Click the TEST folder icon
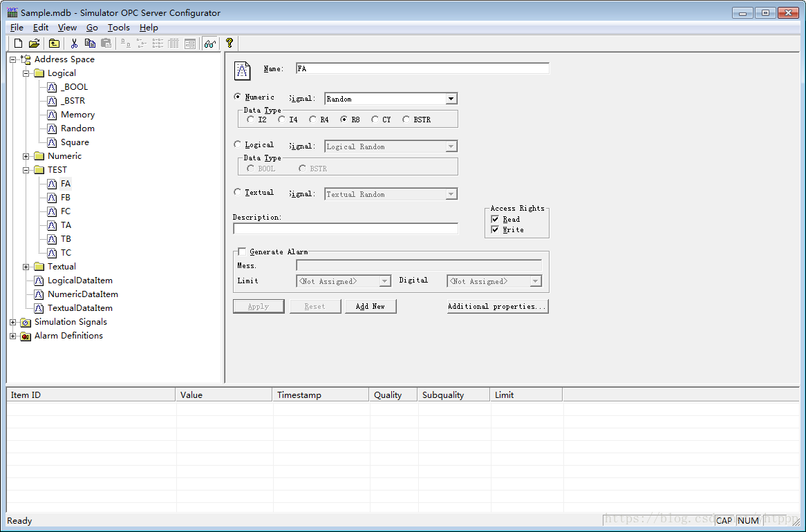Screen dimensions: 806x532 click(39, 170)
